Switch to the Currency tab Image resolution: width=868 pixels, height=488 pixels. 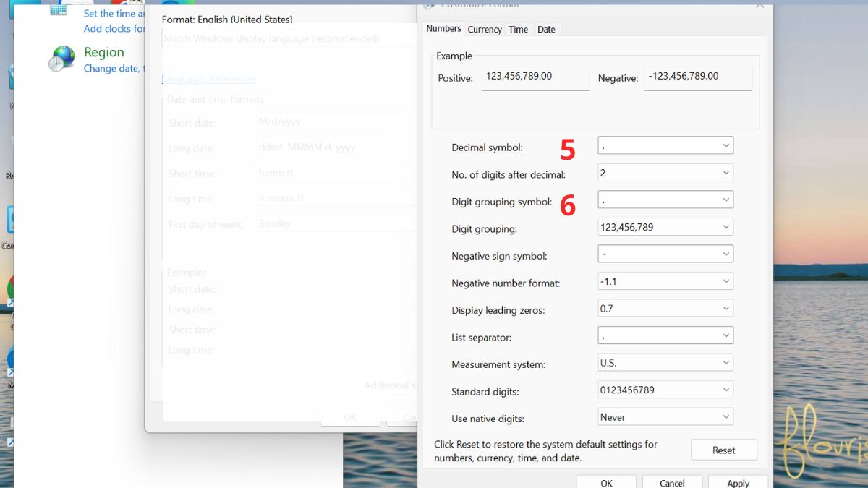(x=484, y=29)
